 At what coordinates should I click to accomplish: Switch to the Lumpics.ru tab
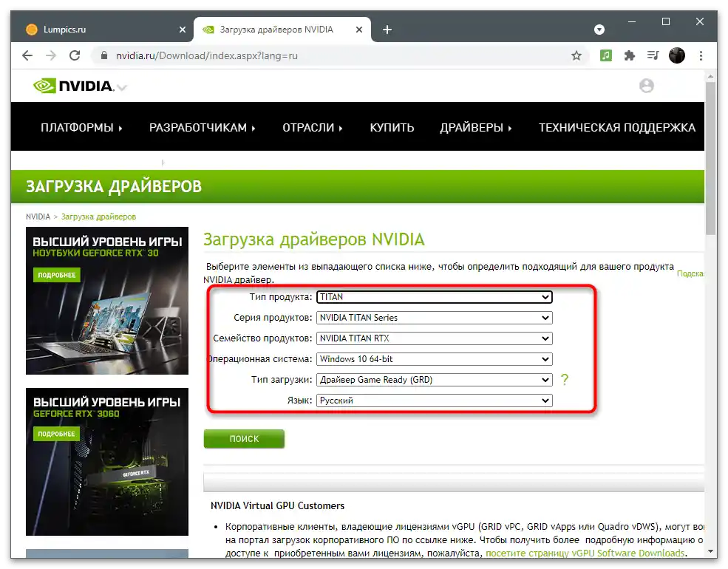click(103, 30)
